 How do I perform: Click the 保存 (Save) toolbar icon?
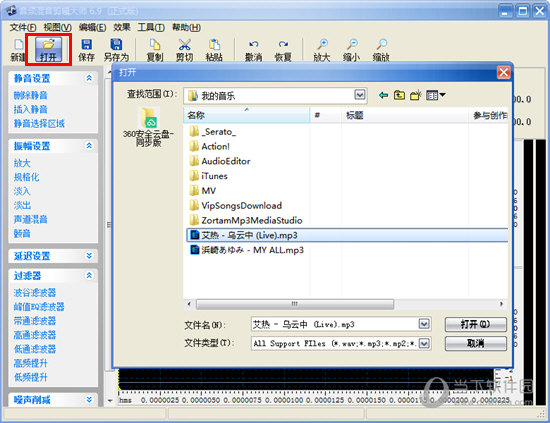(x=86, y=49)
